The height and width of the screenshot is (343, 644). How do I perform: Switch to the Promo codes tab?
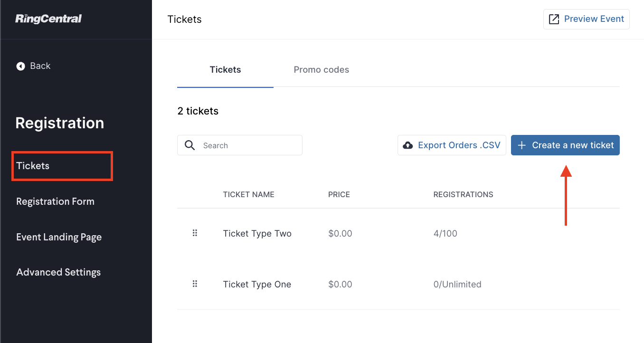(322, 70)
